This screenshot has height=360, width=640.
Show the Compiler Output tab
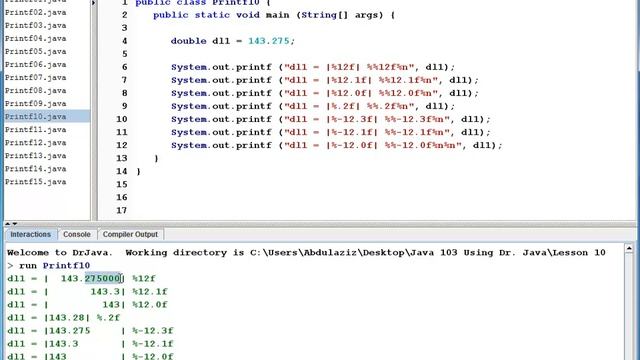[130, 234]
